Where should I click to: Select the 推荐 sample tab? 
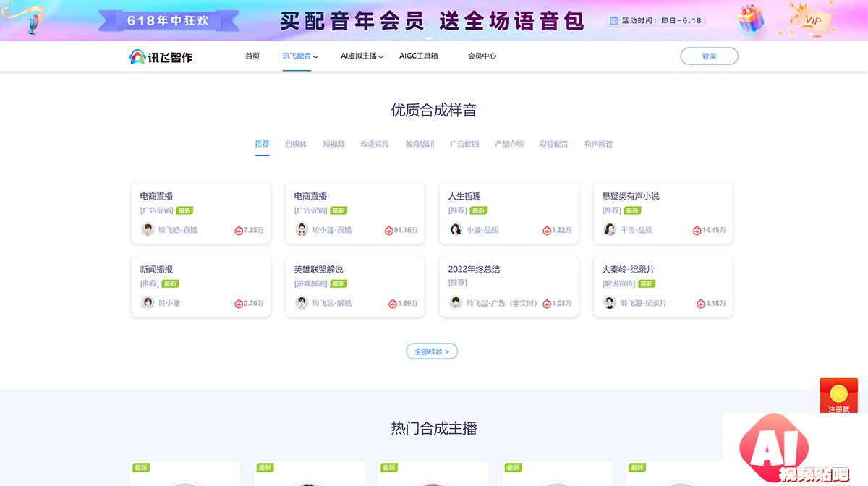pyautogui.click(x=262, y=144)
